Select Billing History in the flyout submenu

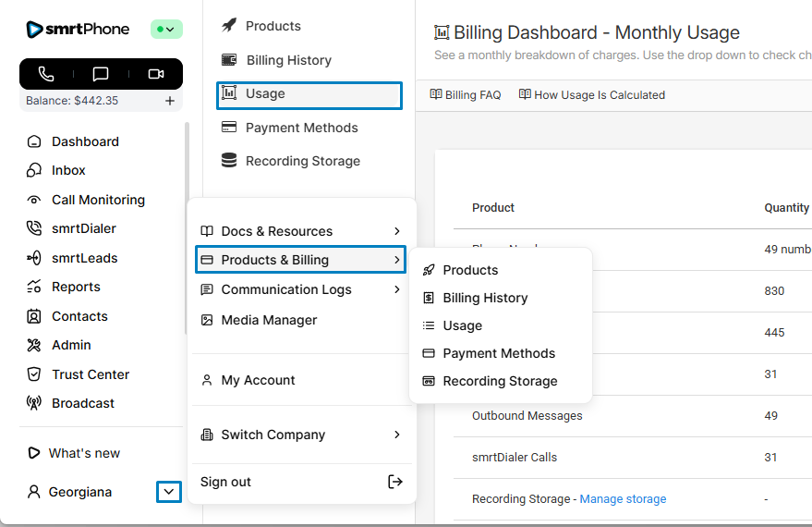[485, 298]
